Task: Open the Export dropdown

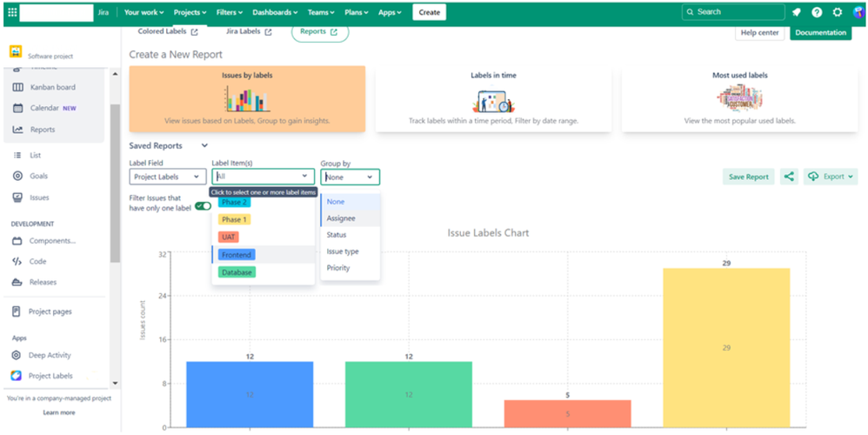Action: tap(831, 177)
